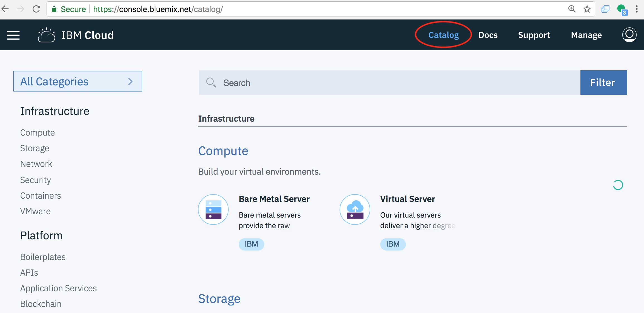The width and height of the screenshot is (644, 313).
Task: Go to the Support page
Action: click(x=534, y=35)
